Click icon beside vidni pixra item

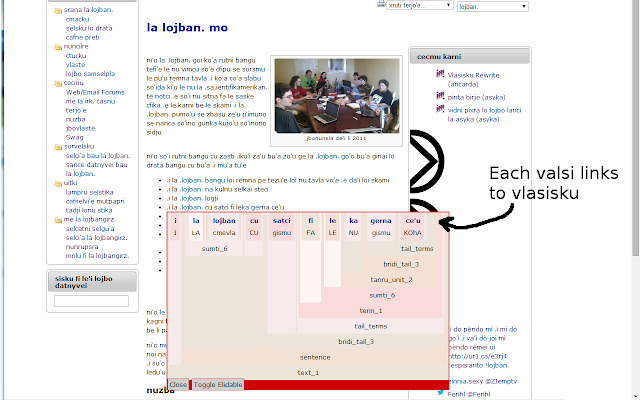pos(439,109)
